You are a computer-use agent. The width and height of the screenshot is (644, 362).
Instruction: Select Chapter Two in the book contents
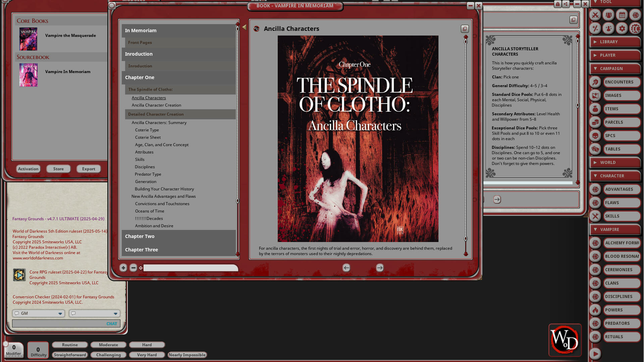click(140, 236)
